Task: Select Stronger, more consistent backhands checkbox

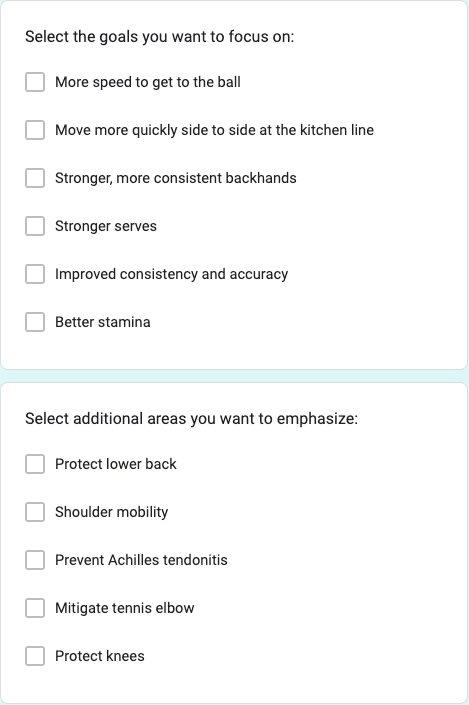Action: click(35, 178)
